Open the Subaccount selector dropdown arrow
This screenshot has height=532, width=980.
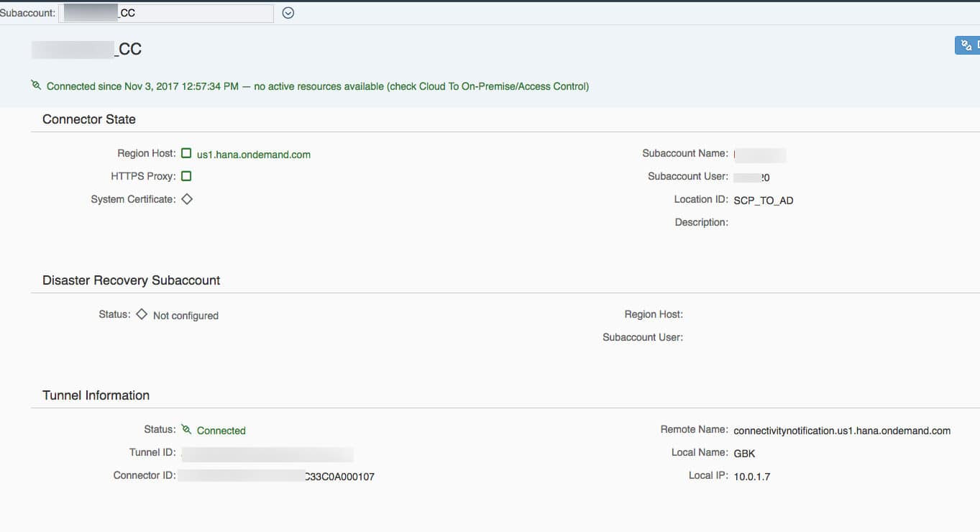pos(288,13)
